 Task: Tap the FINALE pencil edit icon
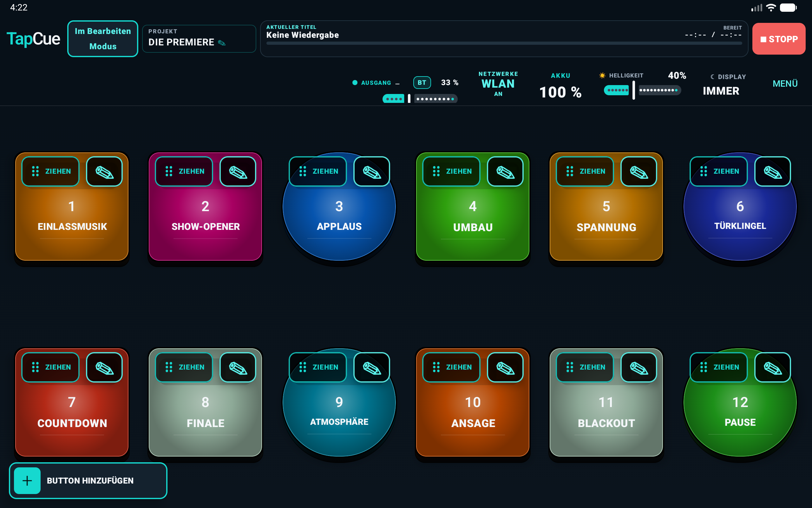pos(238,367)
